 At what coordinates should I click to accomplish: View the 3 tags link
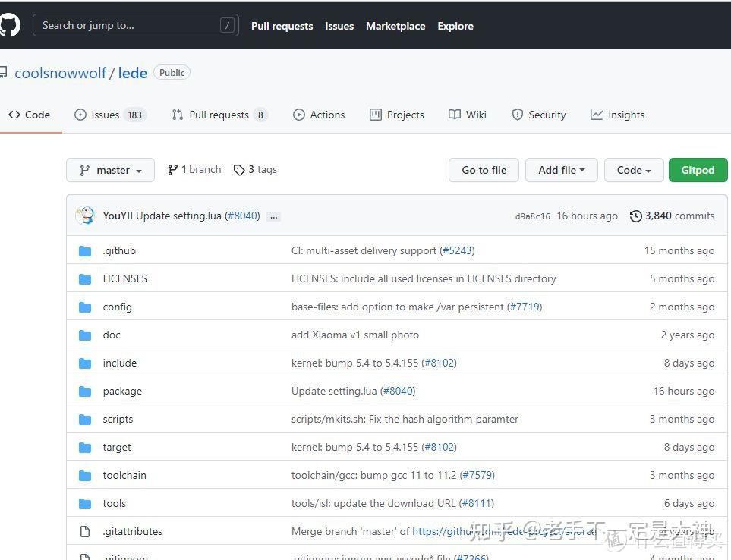click(x=256, y=169)
